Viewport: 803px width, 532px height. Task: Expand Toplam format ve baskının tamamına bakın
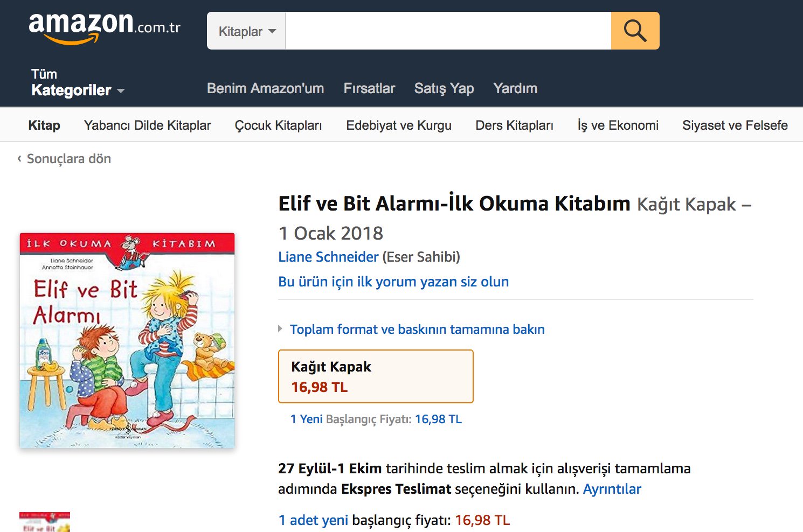(417, 329)
